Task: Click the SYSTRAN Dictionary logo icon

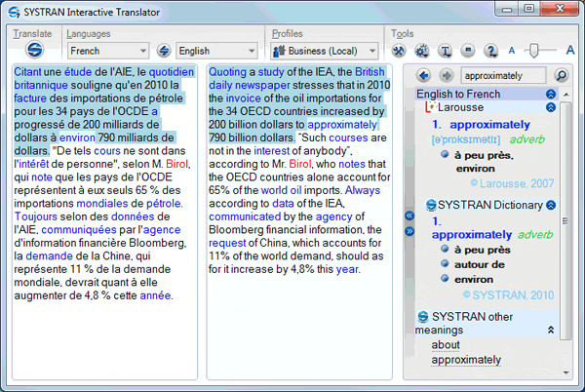Action: pos(431,205)
